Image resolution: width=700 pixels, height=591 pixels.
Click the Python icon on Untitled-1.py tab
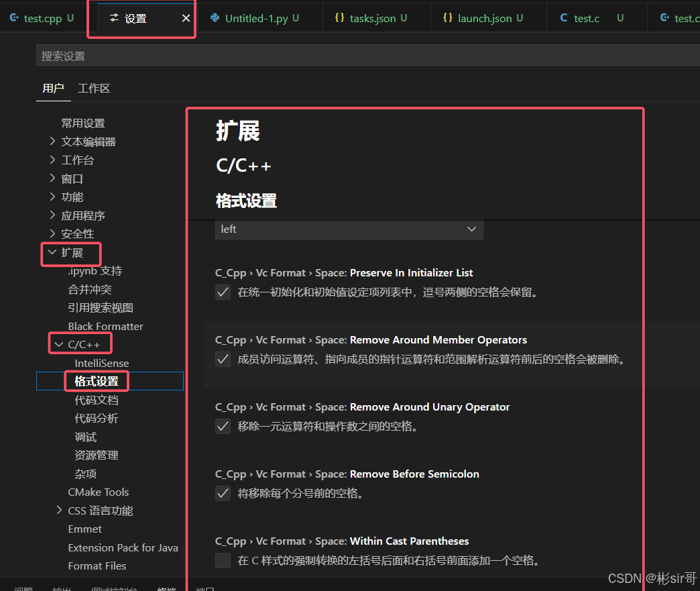(x=215, y=18)
